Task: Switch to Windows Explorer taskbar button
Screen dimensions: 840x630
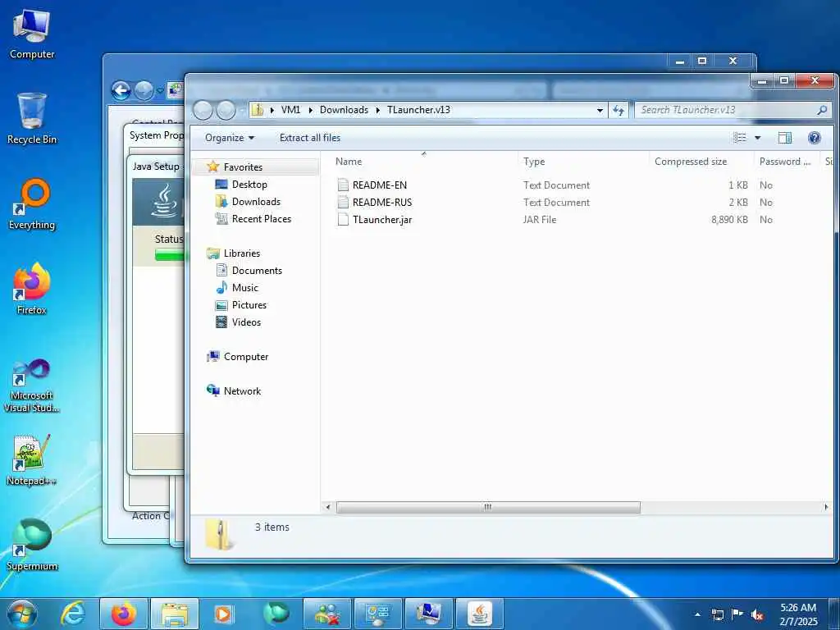Action: coord(175,614)
